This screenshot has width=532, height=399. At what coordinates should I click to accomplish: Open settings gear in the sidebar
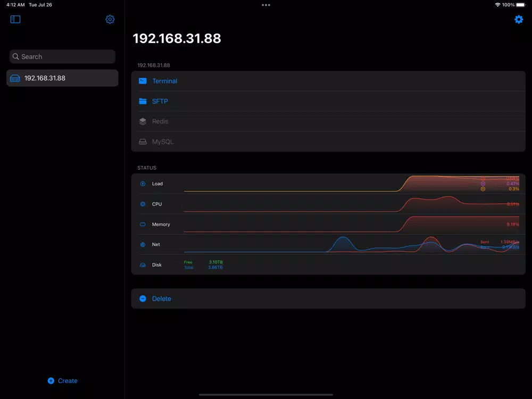point(110,19)
